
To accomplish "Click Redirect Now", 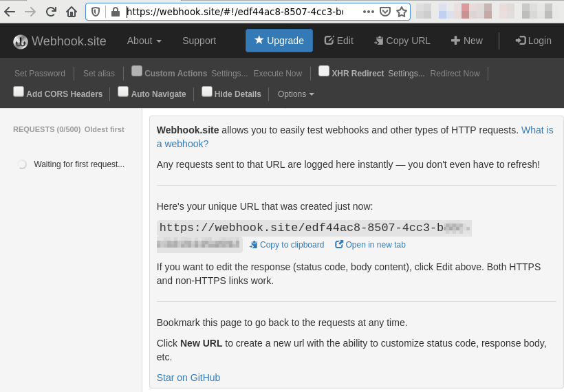I will click(x=455, y=74).
